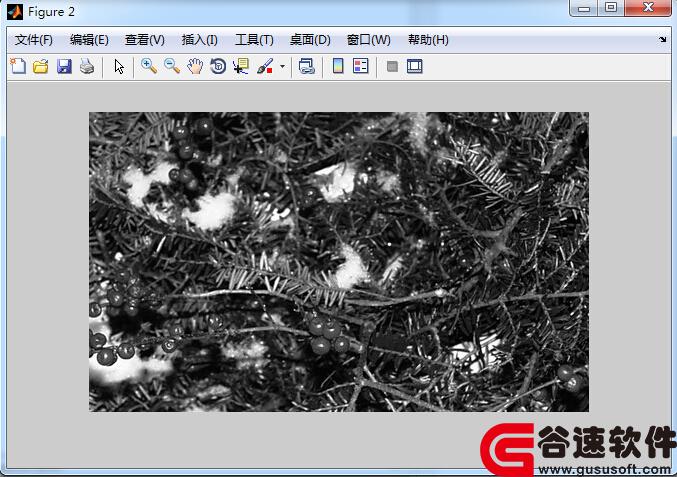Click the Show Plot Tools icon
The image size is (677, 477).
(x=414, y=66)
